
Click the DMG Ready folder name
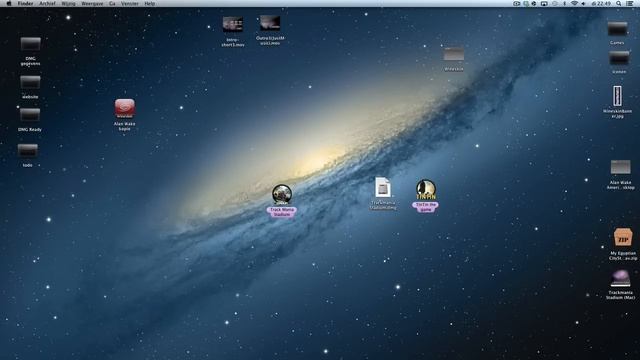30,129
